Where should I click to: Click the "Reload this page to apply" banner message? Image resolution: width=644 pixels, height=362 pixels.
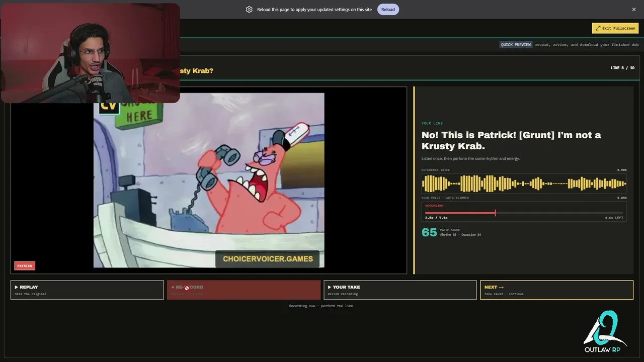point(314,10)
